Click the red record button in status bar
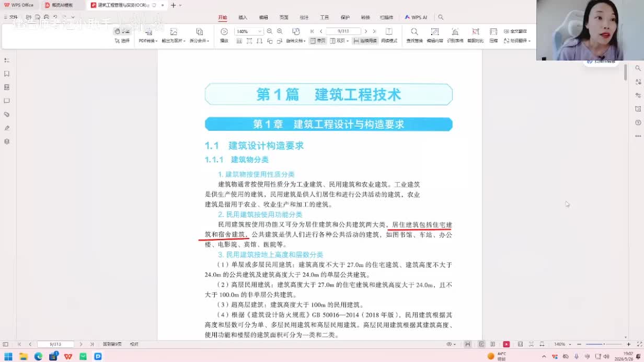This screenshot has width=644, height=362. (506, 344)
